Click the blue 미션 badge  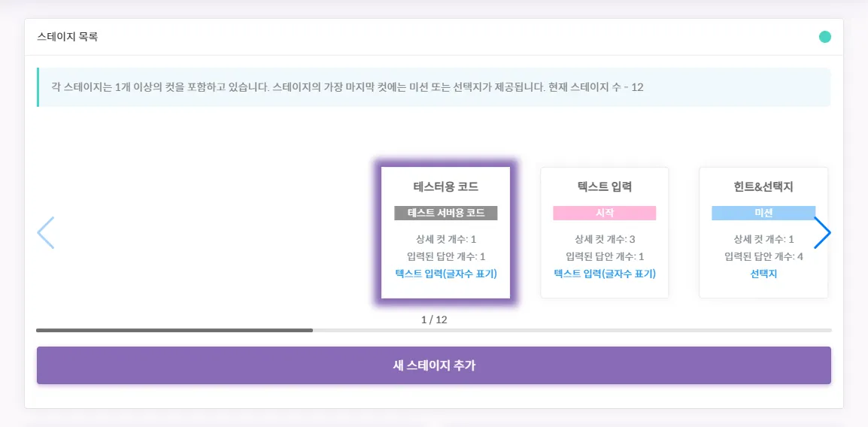coord(763,213)
